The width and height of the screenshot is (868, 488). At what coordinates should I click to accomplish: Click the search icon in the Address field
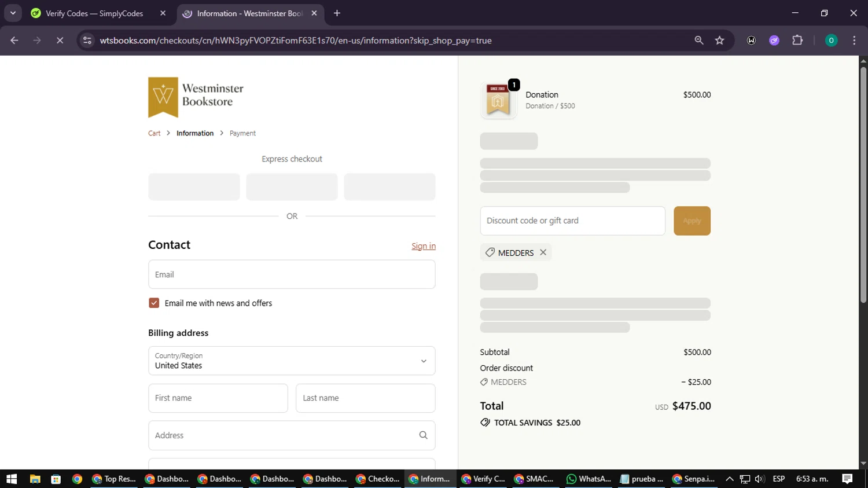(423, 435)
